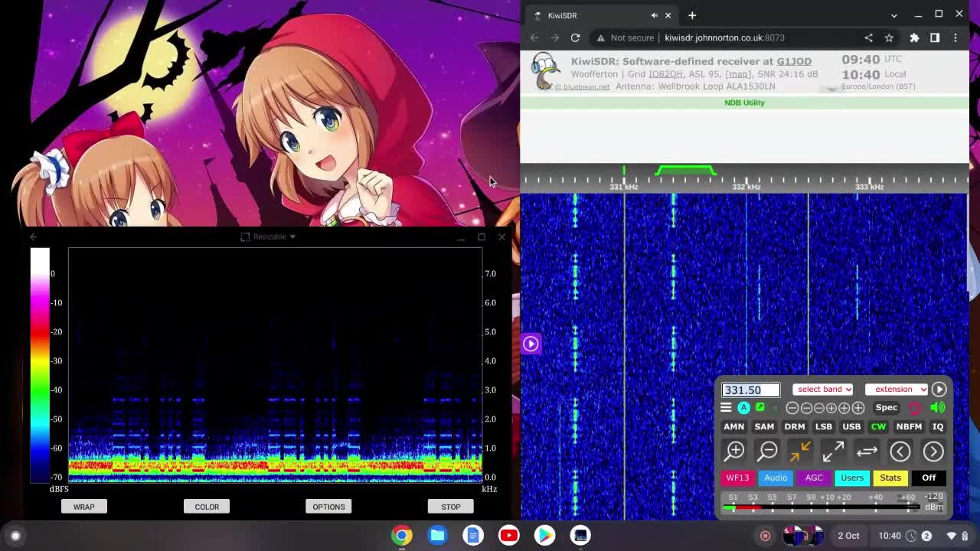Open the Resizable dropdown in spectrogram title bar

click(268, 236)
